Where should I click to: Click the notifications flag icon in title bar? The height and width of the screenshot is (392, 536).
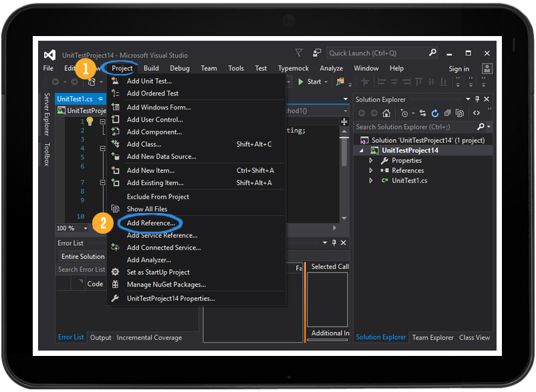pyautogui.click(x=299, y=53)
